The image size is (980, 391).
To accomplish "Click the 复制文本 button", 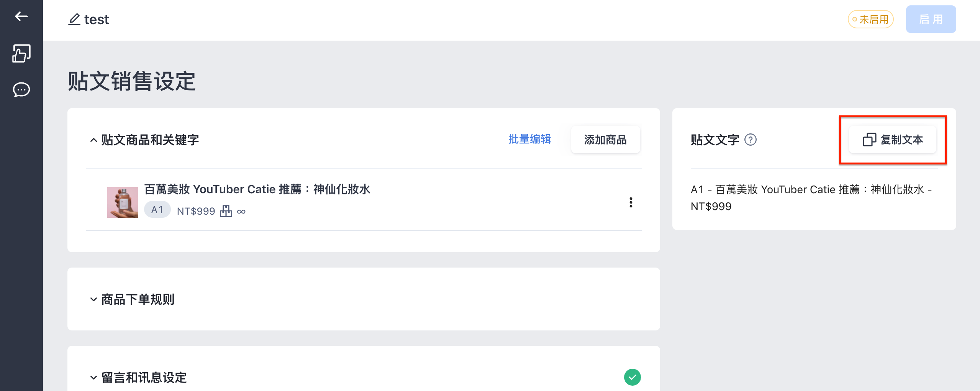I will coord(893,140).
